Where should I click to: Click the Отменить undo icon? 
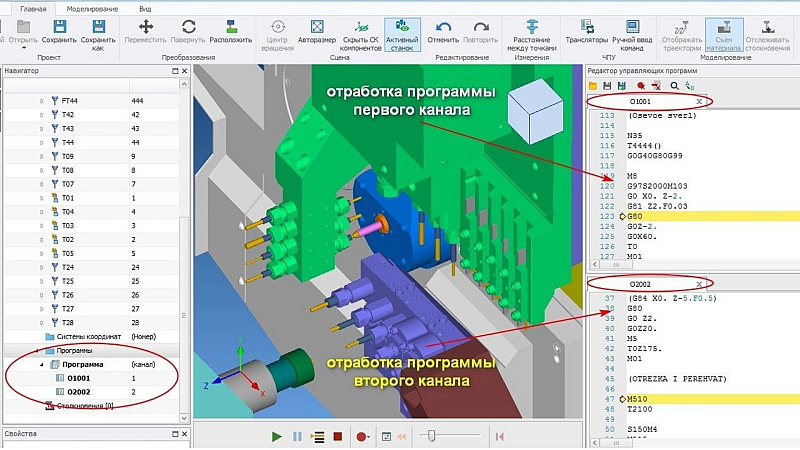[x=443, y=32]
